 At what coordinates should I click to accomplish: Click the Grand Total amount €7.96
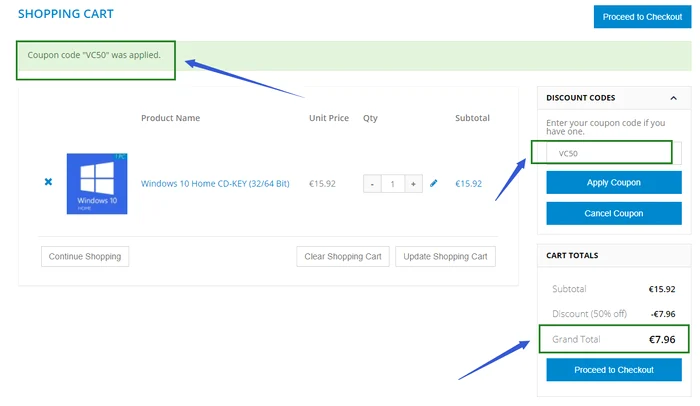coord(661,340)
